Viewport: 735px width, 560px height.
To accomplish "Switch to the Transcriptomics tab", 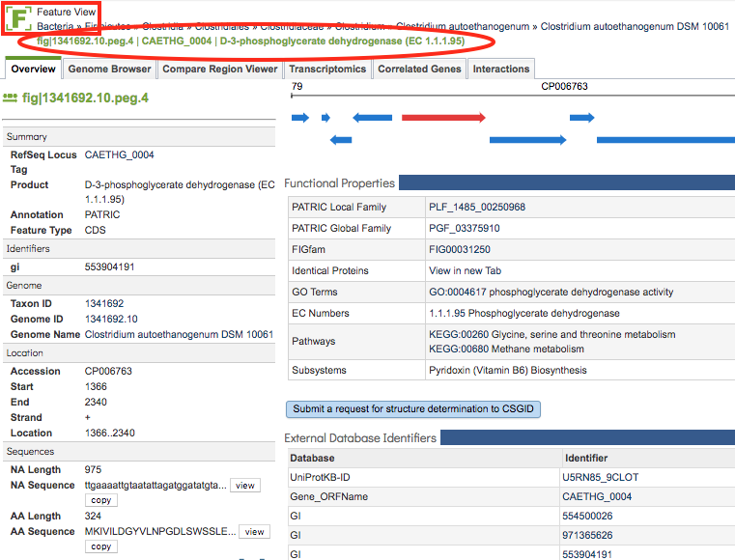I will point(327,69).
